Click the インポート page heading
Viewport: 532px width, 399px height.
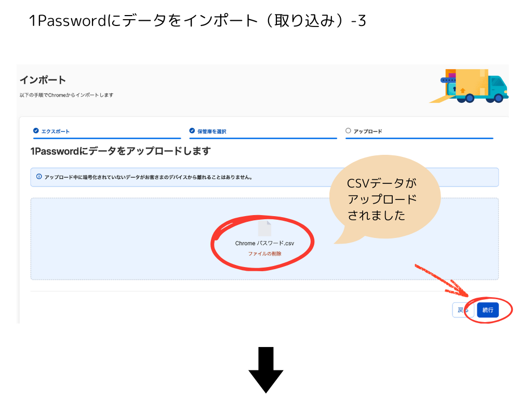coord(43,80)
